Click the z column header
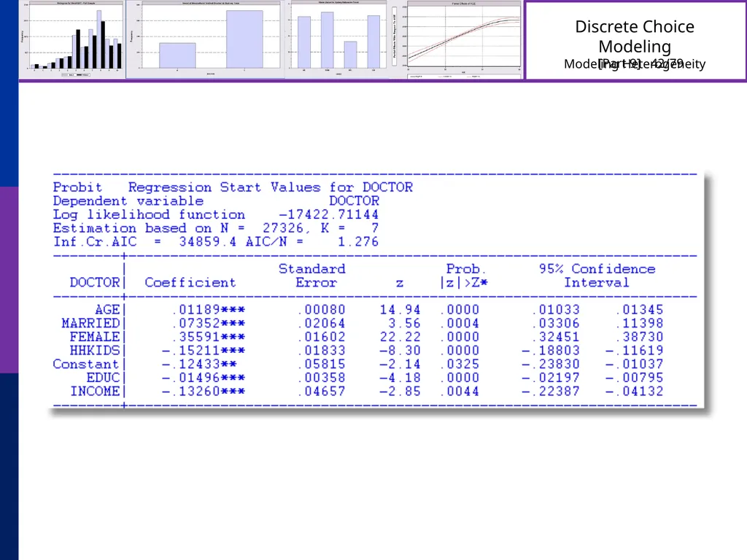This screenshot has height=560, width=747. (x=400, y=283)
